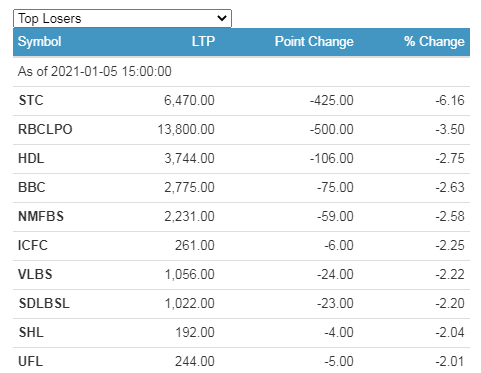Open the RBCLPO stock symbol link
The height and width of the screenshot is (373, 481).
(x=45, y=129)
